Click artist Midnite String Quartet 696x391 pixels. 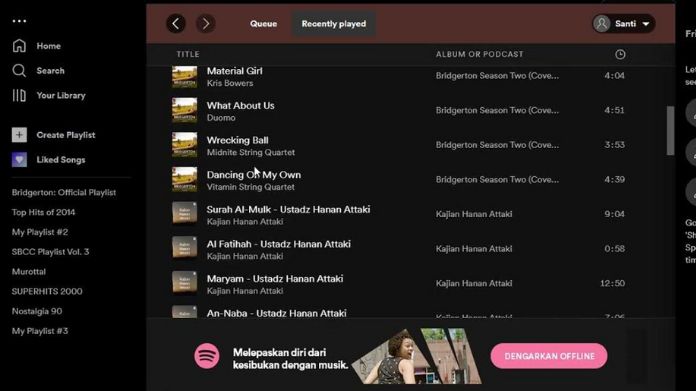click(251, 153)
